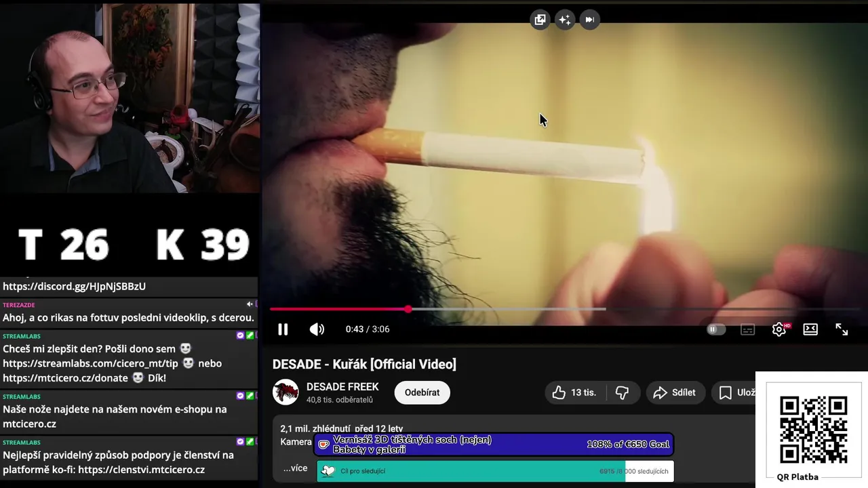This screenshot has width=868, height=488.
Task: Skip to next video icon above the player
Action: pyautogui.click(x=589, y=20)
